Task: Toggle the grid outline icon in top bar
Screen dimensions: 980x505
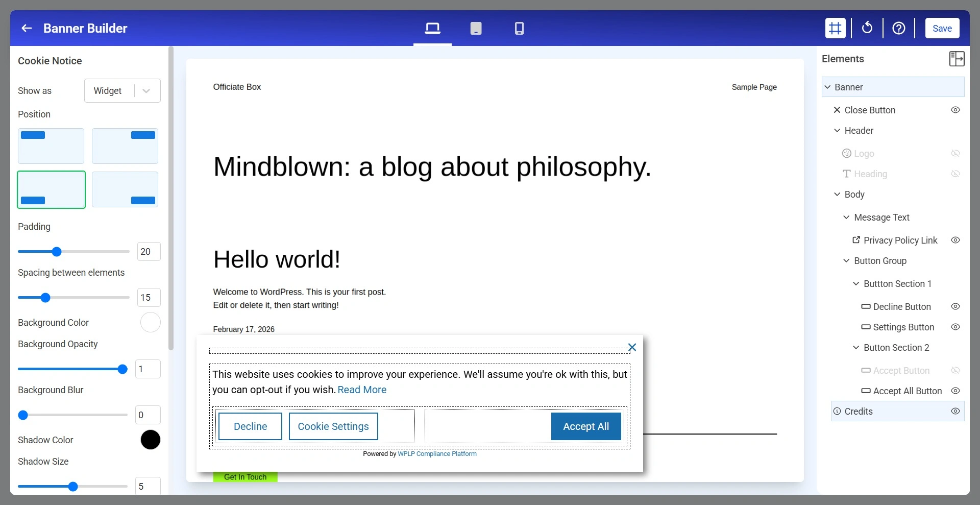Action: tap(835, 28)
